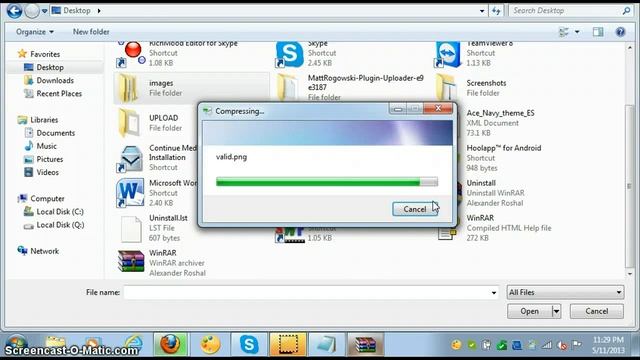Toggle the preview pane icon
The height and width of the screenshot is (360, 640).
[x=598, y=32]
